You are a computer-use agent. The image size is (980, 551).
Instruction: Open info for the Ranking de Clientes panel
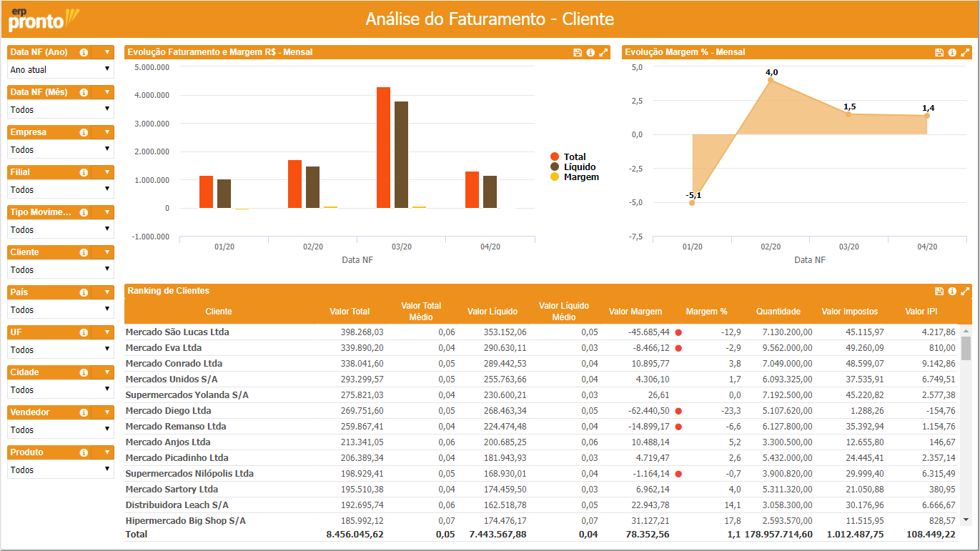(952, 292)
